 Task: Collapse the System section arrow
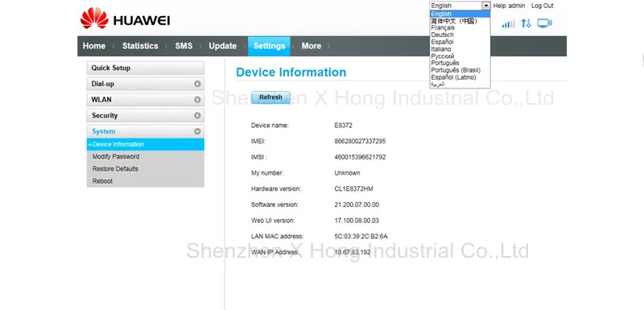point(197,132)
